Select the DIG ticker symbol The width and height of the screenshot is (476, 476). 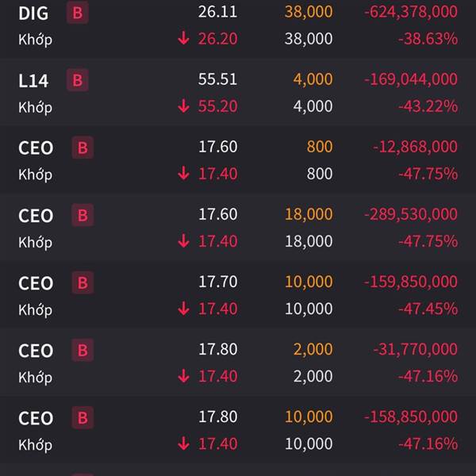click(x=33, y=13)
